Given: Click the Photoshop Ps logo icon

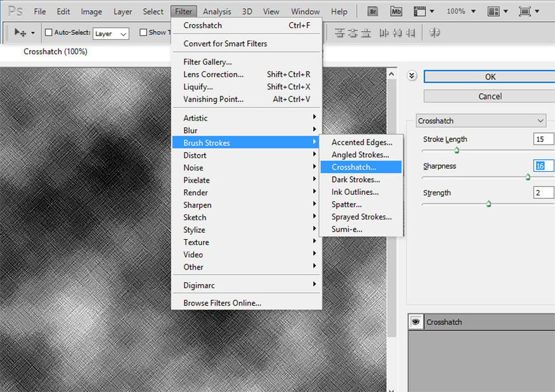Looking at the screenshot, I should [x=15, y=11].
